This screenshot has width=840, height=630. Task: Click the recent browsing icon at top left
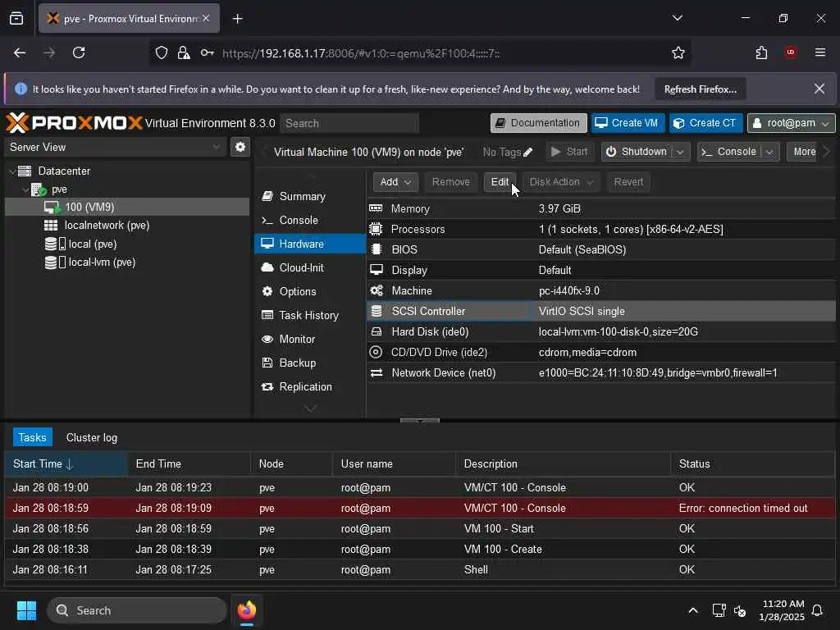click(16, 19)
